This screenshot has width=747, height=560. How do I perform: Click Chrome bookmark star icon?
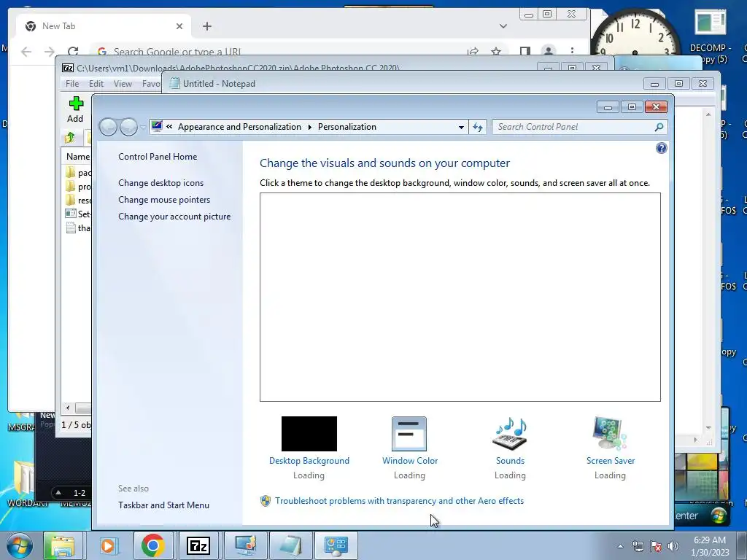pyautogui.click(x=496, y=52)
